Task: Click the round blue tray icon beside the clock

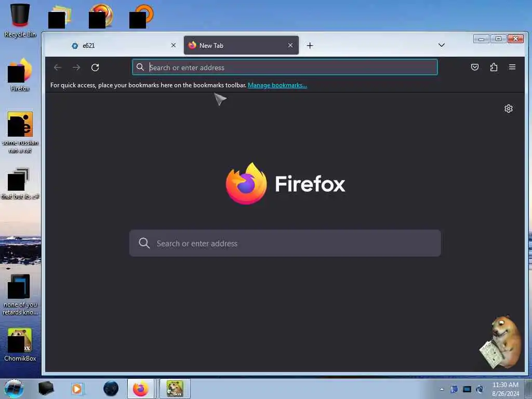Action: click(x=480, y=389)
